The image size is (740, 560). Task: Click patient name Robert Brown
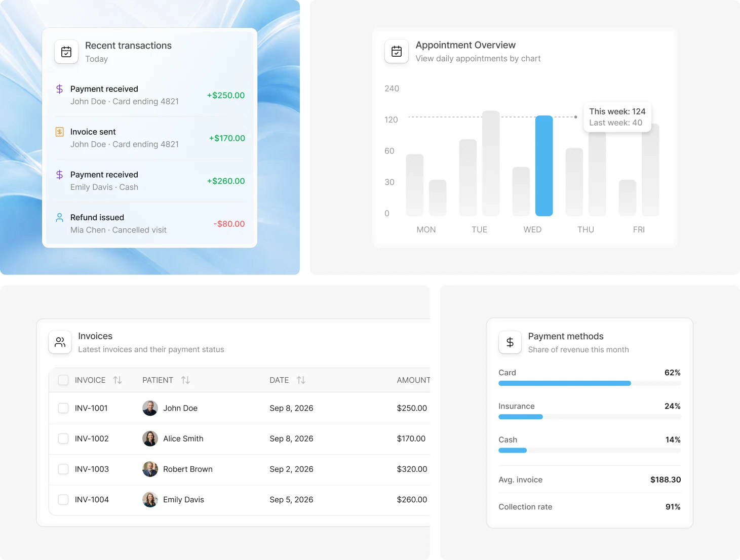coord(188,469)
